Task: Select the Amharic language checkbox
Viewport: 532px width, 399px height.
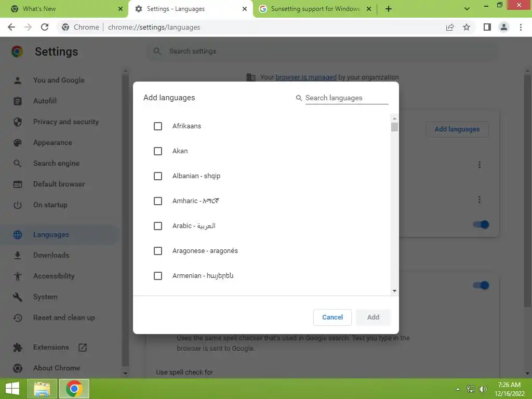Action: coord(158,201)
